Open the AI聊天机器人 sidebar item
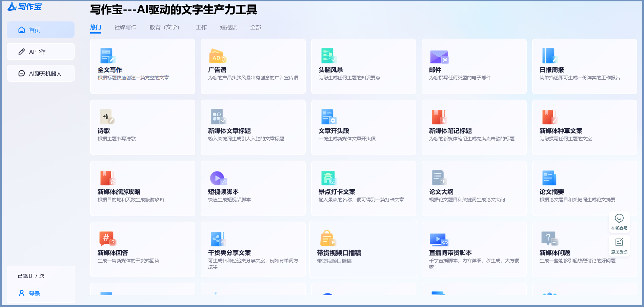Screen dimensions: 644x307 (x=41, y=73)
